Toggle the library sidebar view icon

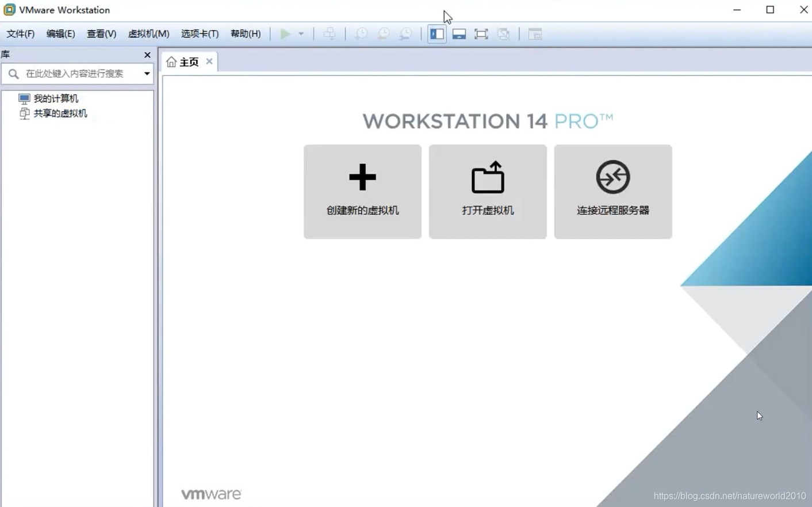[437, 34]
